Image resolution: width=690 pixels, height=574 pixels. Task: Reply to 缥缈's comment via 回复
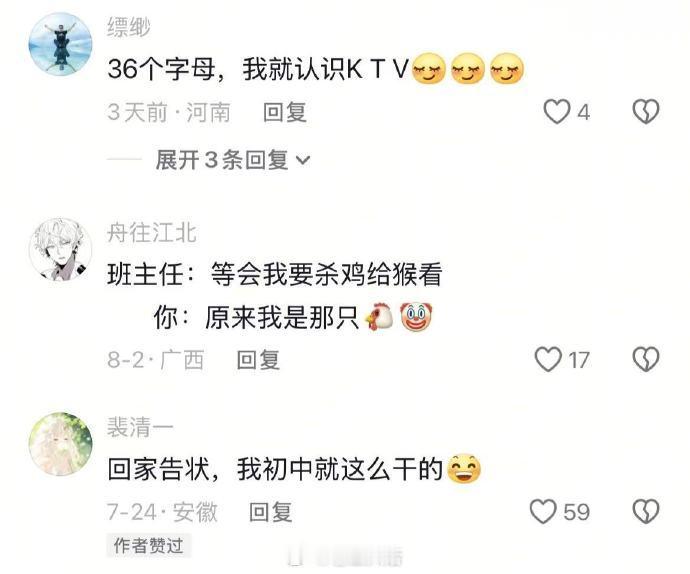(285, 112)
